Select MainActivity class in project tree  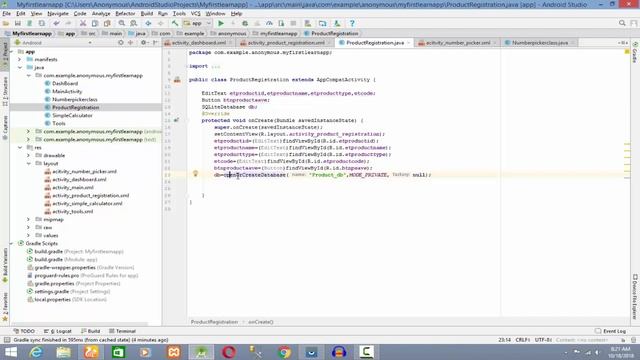67,91
